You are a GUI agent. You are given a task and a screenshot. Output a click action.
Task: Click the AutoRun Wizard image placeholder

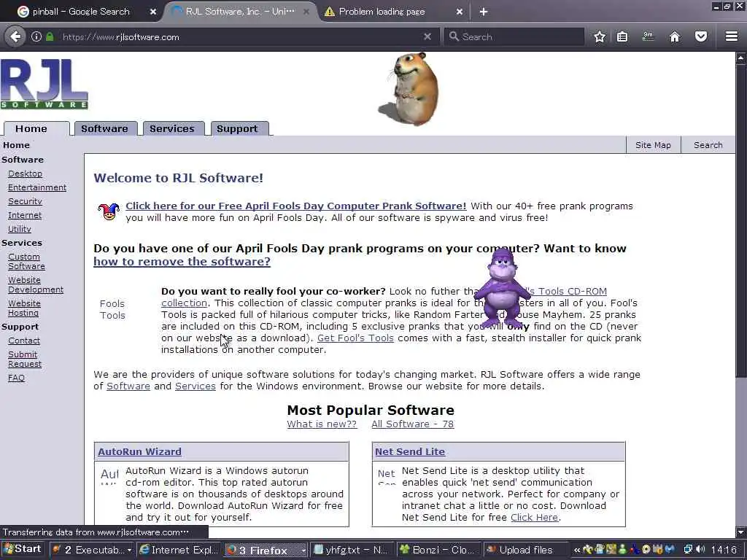point(109,475)
